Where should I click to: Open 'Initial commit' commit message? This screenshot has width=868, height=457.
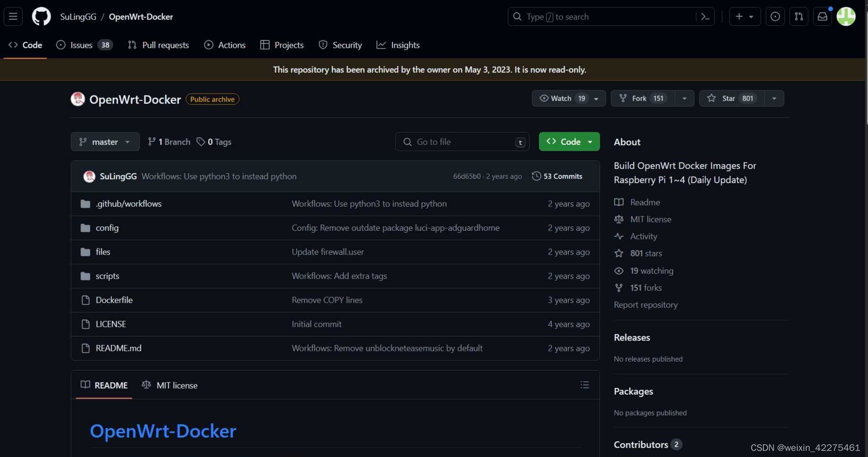(x=317, y=324)
